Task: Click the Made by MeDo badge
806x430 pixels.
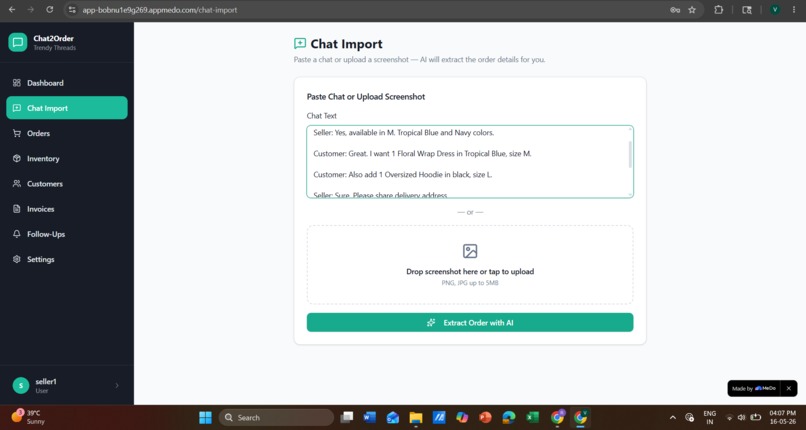Action: point(754,388)
